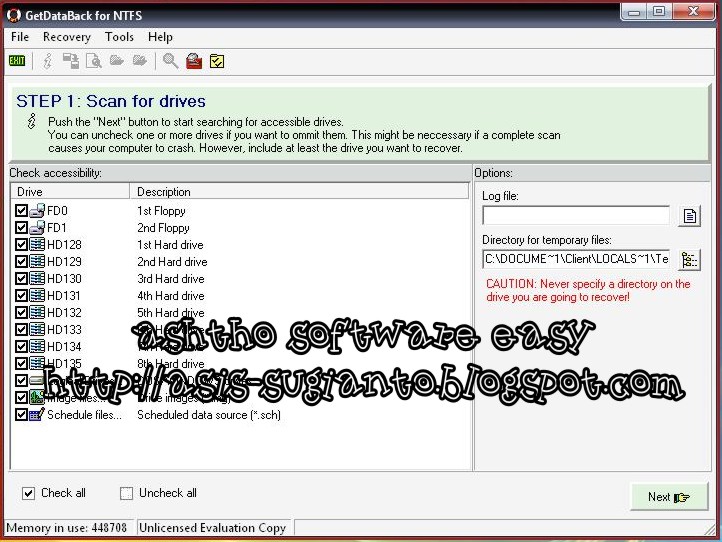Click the HD130 hard drive icon
The image size is (722, 542).
[x=37, y=279]
